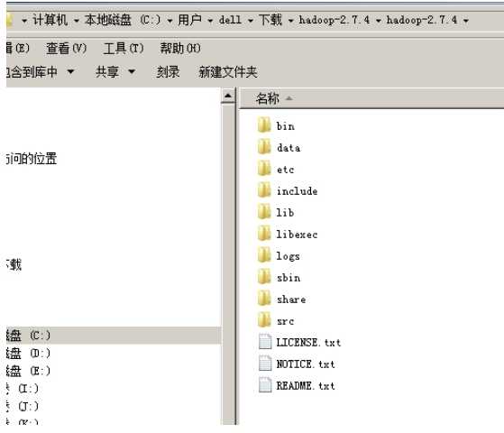
Task: Open the 查看(V) menu
Action: coord(67,49)
